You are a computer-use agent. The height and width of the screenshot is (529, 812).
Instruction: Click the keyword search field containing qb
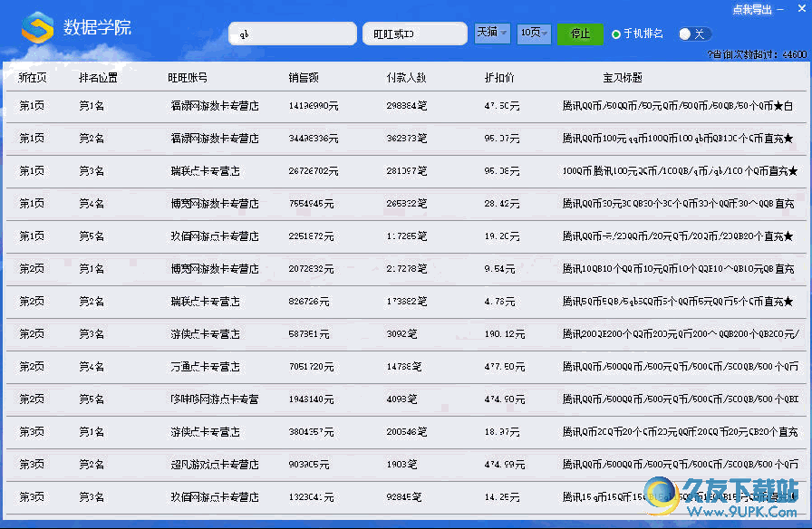[293, 34]
